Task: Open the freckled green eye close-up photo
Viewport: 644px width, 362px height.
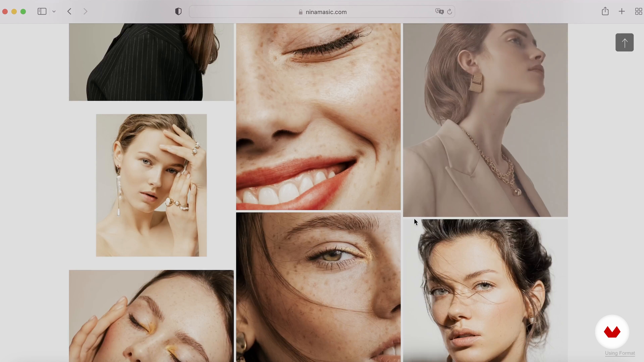Action: click(318, 287)
